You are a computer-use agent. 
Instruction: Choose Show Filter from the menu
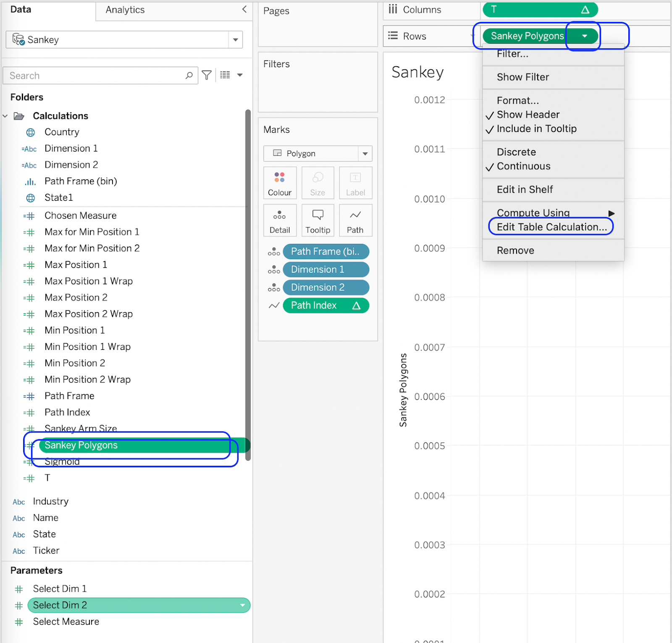523,77
